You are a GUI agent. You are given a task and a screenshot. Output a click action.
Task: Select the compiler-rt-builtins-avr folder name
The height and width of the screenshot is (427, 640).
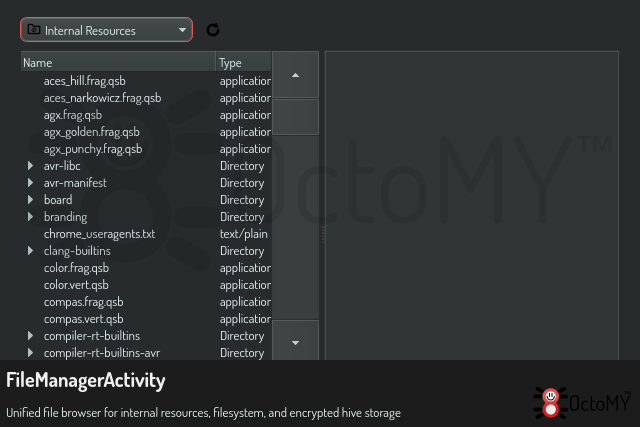pos(102,353)
